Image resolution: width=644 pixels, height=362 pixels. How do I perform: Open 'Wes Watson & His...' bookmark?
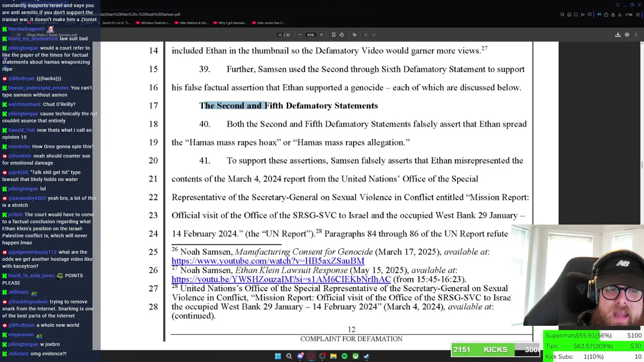click(x=191, y=23)
